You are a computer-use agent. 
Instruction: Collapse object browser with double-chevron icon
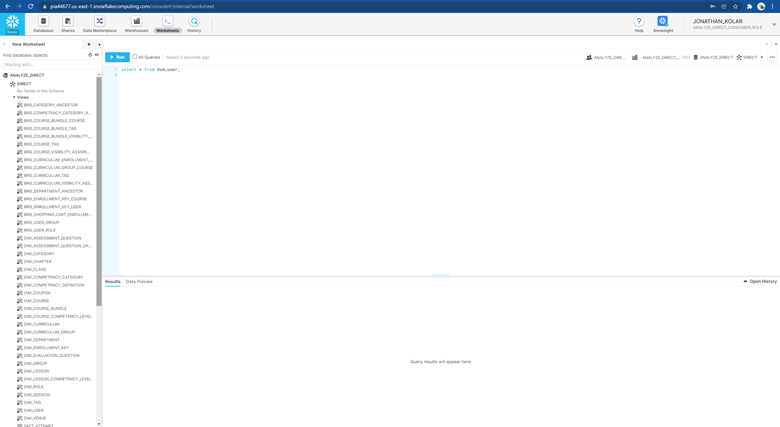coord(97,55)
